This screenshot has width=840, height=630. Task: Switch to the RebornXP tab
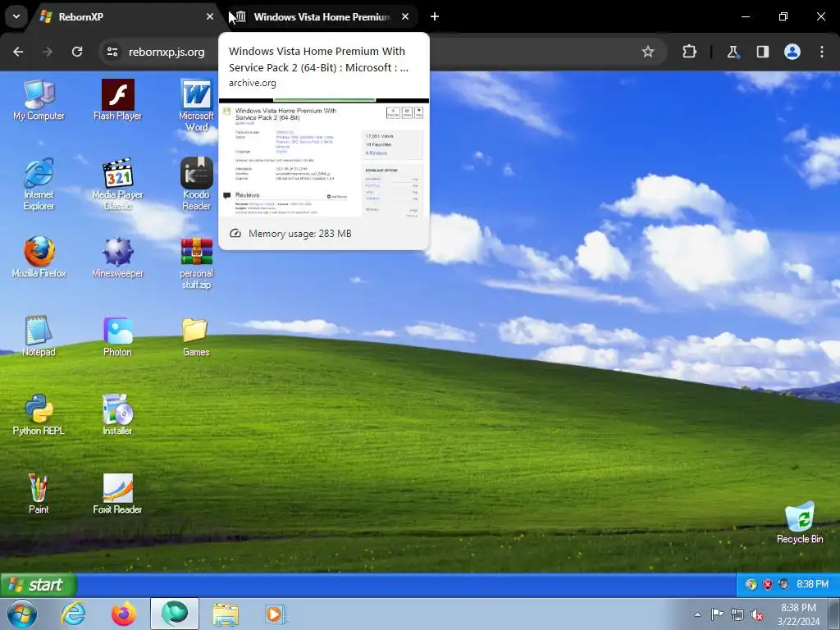pyautogui.click(x=125, y=16)
